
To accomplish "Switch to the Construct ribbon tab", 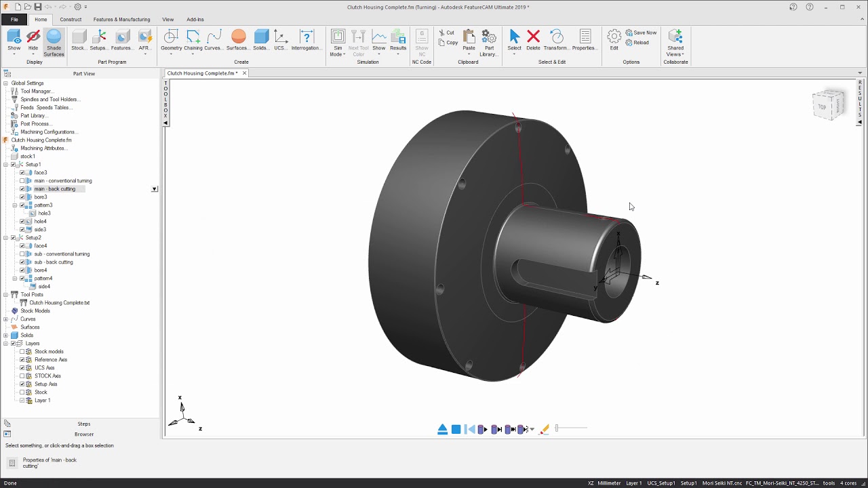I will coord(71,20).
